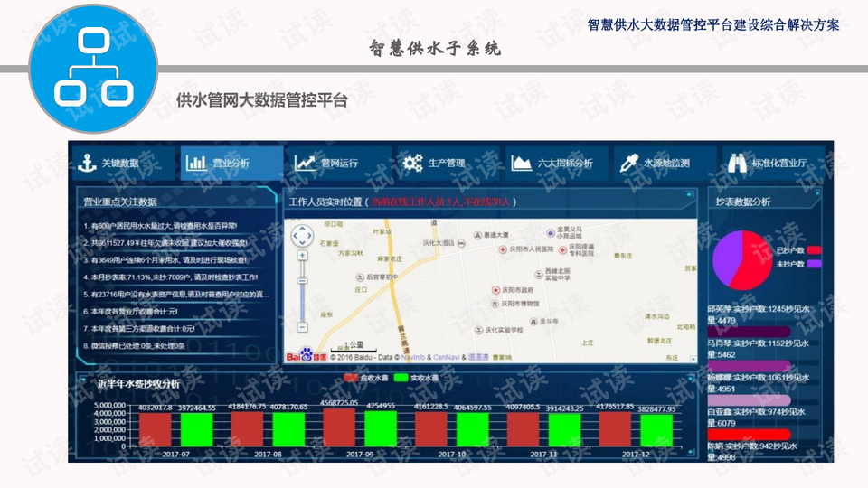Click the 庆阳市政府 map marker
868x488 pixels.
(x=495, y=290)
